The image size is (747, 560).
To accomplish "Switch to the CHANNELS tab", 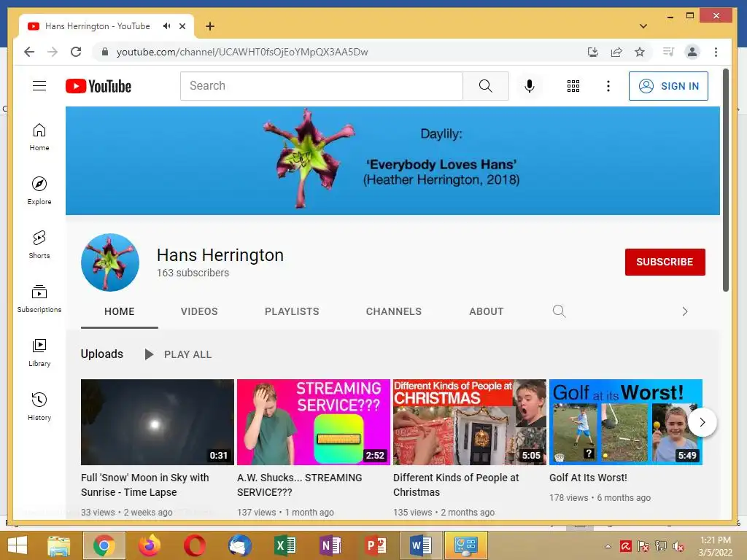I will [393, 312].
